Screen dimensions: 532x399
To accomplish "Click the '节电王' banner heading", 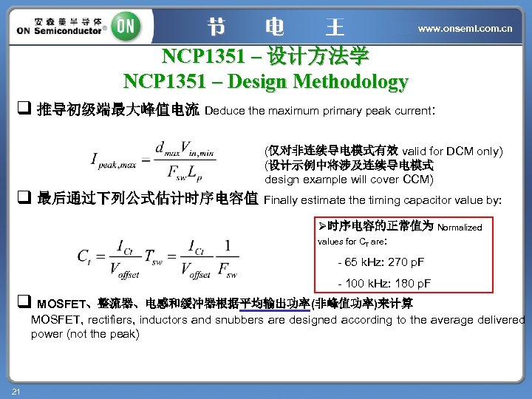I will [276, 27].
